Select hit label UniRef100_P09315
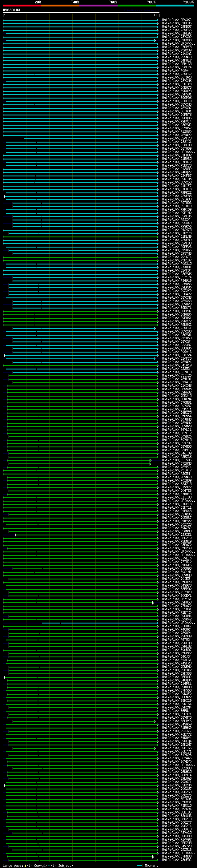The width and height of the screenshot is (197, 868). 177,264
